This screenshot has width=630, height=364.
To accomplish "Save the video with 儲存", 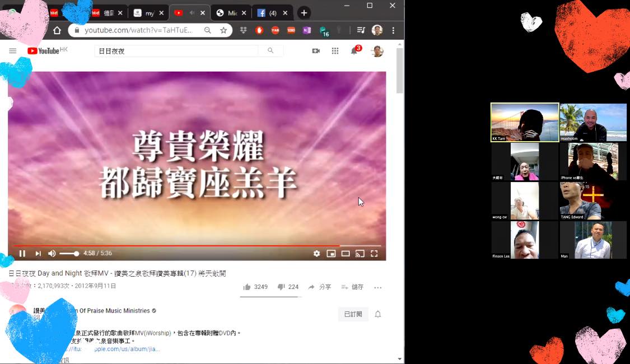I will point(352,287).
